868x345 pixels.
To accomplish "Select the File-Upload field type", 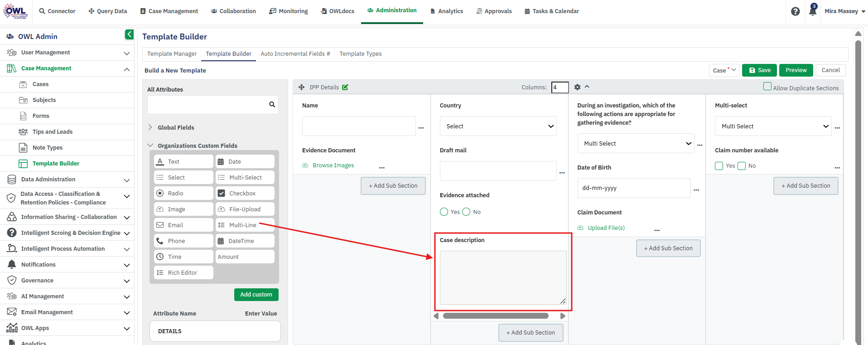I will tap(245, 209).
